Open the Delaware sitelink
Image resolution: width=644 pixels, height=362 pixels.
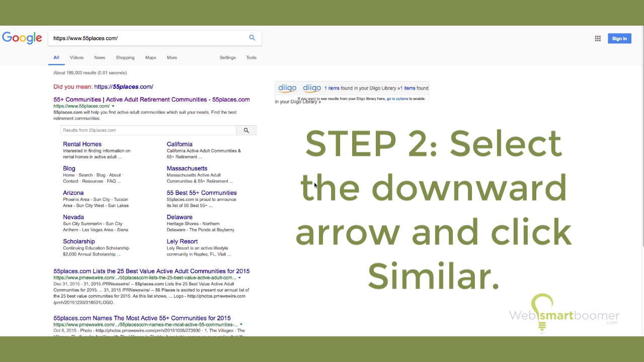pyautogui.click(x=180, y=217)
